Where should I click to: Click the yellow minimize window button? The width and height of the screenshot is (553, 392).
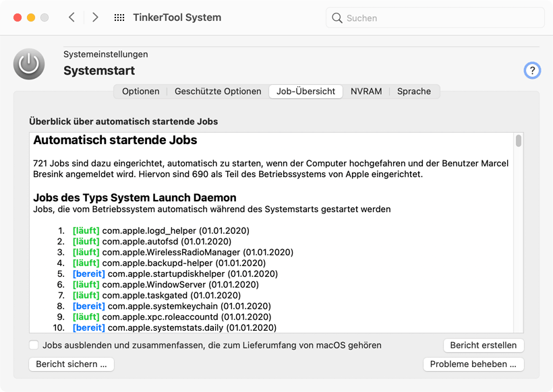pyautogui.click(x=31, y=18)
